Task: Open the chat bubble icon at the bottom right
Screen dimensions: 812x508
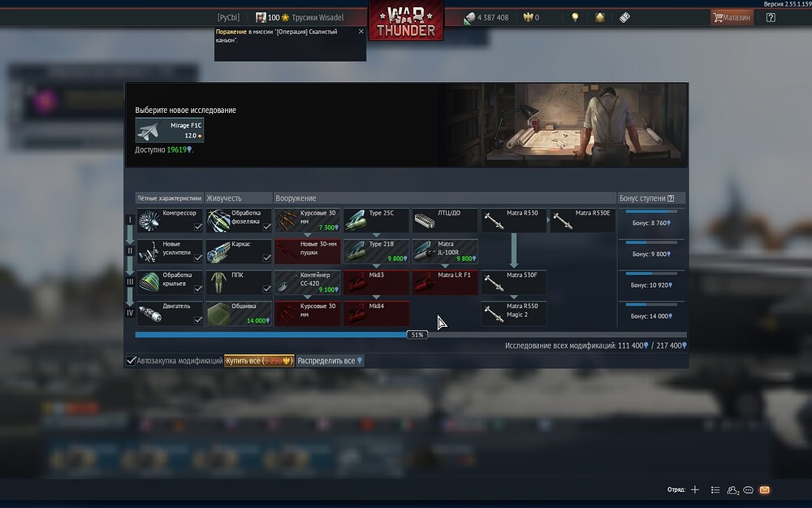Action: point(749,490)
